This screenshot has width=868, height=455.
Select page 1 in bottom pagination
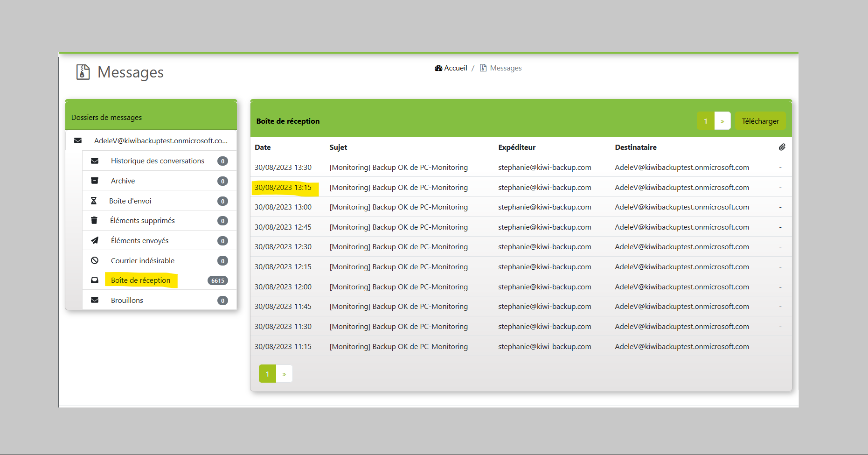tap(267, 374)
